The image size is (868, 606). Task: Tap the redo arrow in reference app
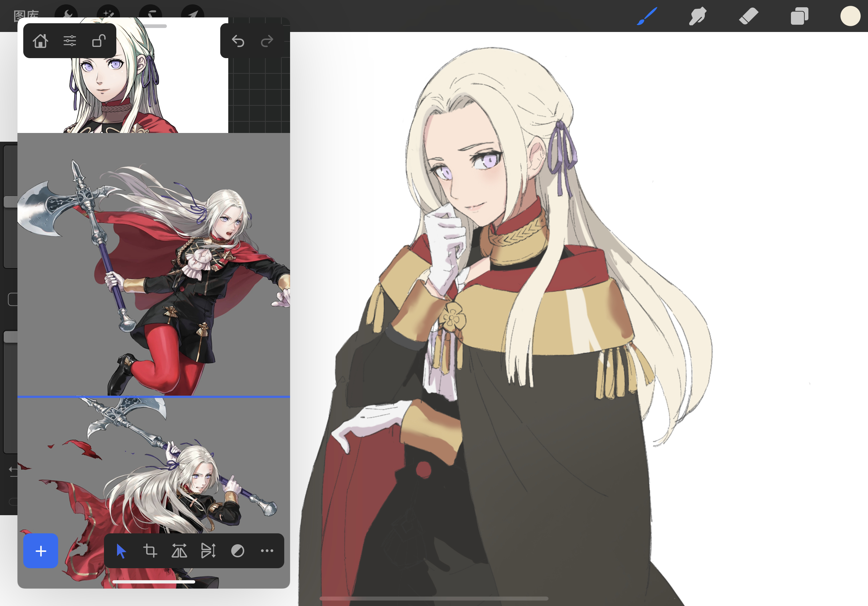(267, 41)
